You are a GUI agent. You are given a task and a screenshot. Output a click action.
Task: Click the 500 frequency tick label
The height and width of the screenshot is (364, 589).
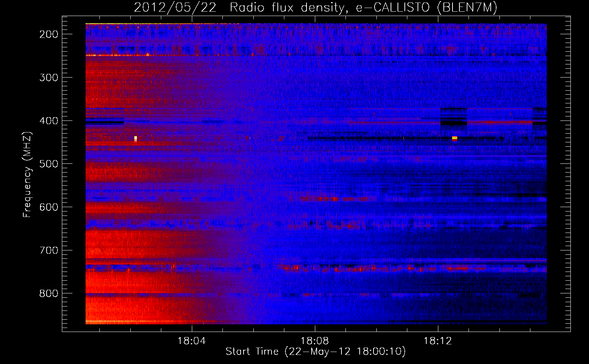pyautogui.click(x=49, y=164)
